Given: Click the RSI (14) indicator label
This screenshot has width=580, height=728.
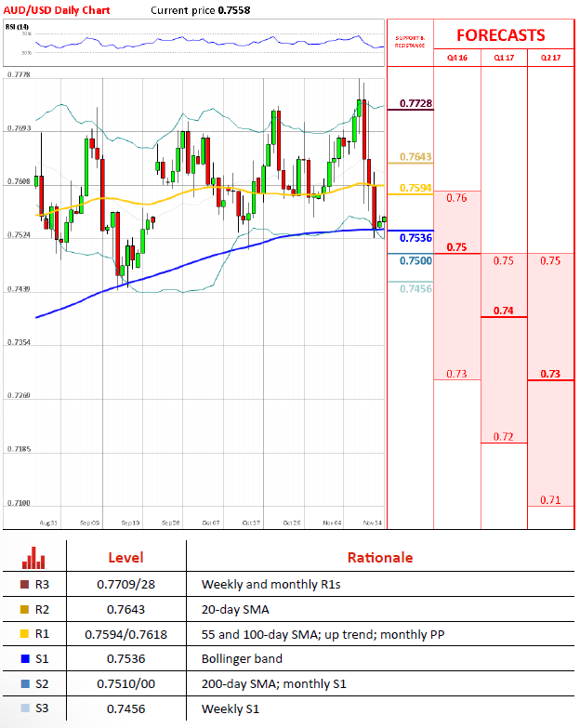Looking at the screenshot, I should [17, 27].
